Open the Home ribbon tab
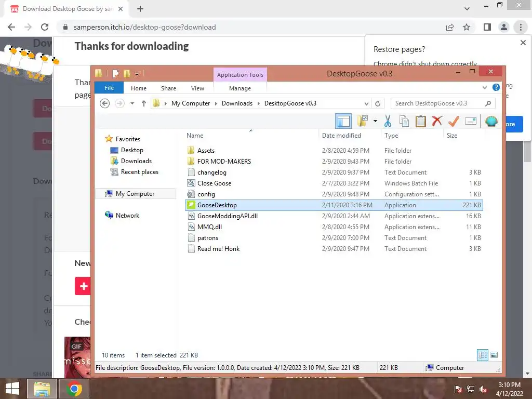This screenshot has height=399, width=532. click(x=138, y=88)
